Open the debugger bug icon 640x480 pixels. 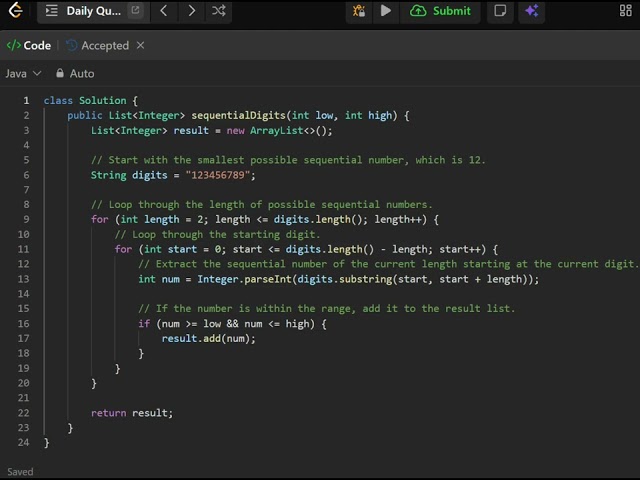coord(359,11)
